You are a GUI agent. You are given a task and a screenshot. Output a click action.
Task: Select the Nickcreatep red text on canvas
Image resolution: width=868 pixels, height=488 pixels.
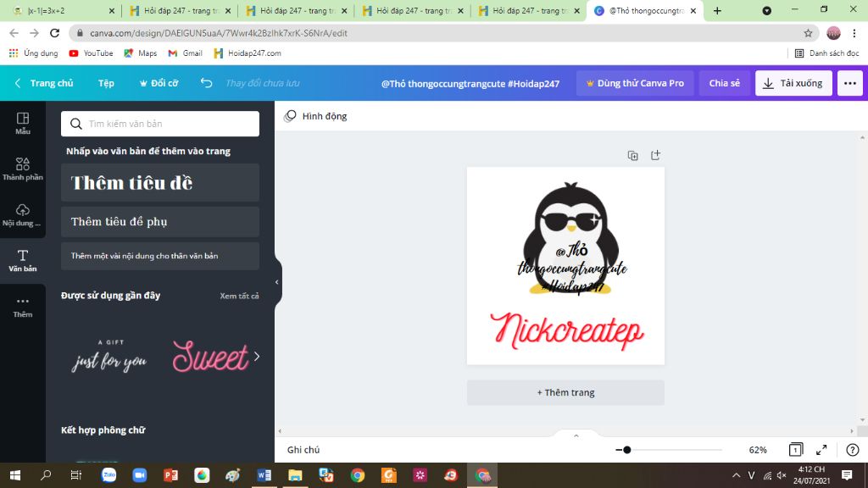(x=566, y=330)
